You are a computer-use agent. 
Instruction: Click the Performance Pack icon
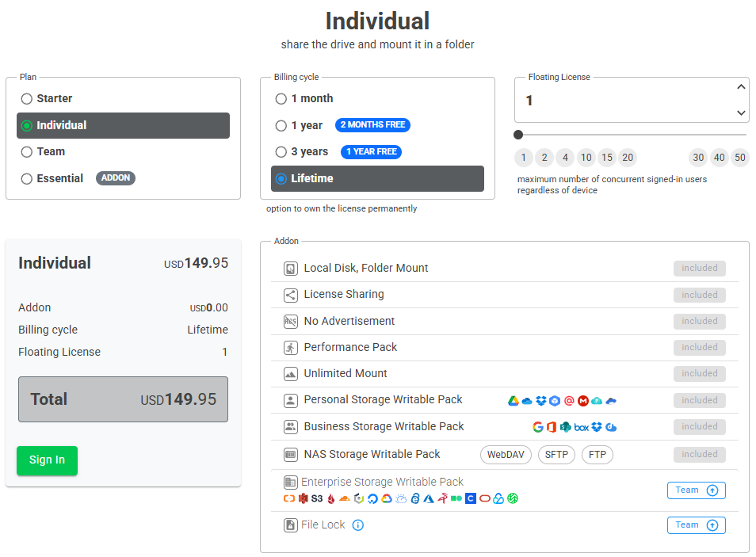(290, 348)
